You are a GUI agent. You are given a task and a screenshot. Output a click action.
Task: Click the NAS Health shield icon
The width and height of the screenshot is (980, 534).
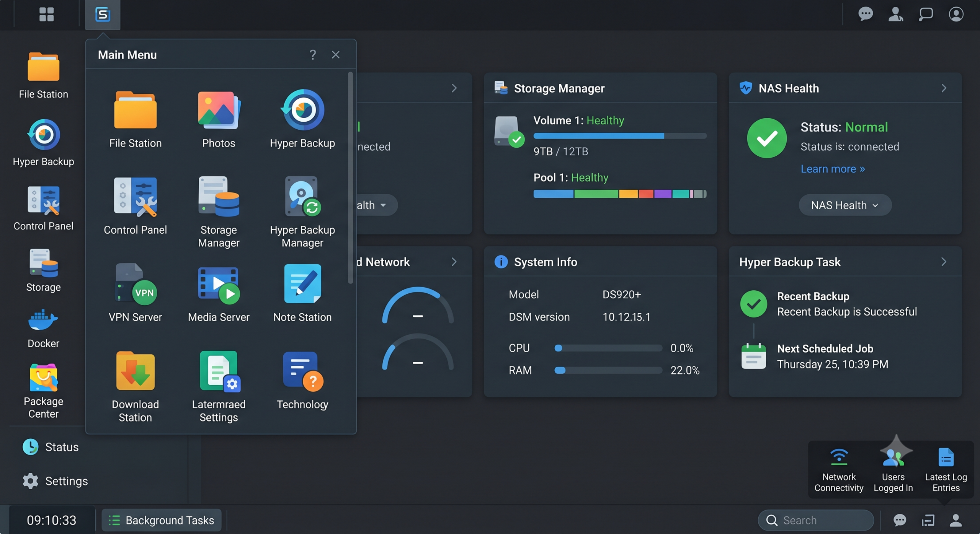pos(746,88)
